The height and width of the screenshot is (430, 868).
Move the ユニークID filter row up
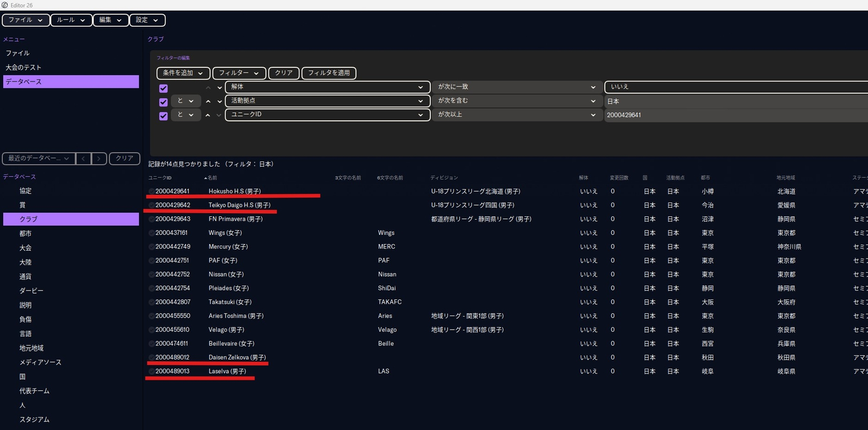[x=208, y=115]
